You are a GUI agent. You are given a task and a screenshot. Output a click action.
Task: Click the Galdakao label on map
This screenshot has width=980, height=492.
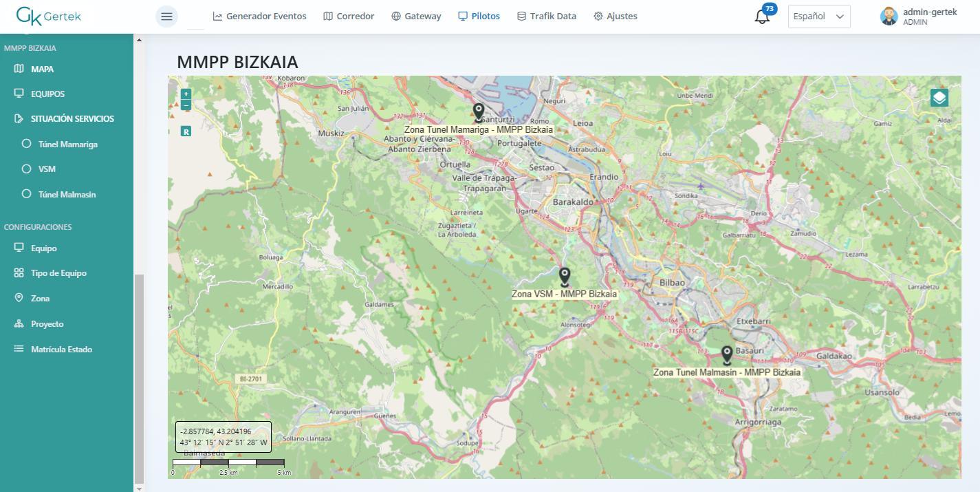(834, 356)
